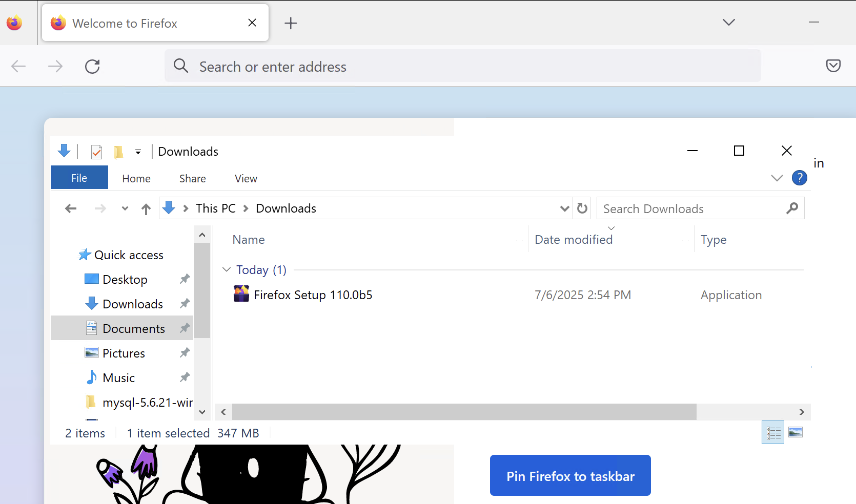Click the navigation pane scroll down arrow
856x504 pixels.
pyautogui.click(x=202, y=412)
